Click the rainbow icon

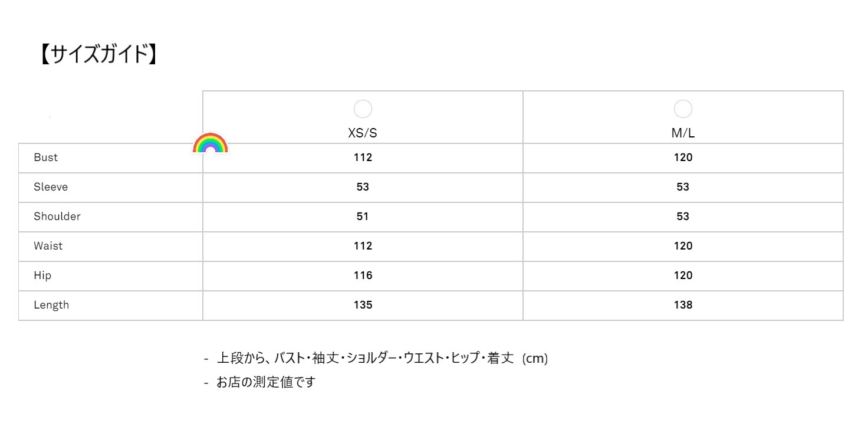tap(211, 143)
